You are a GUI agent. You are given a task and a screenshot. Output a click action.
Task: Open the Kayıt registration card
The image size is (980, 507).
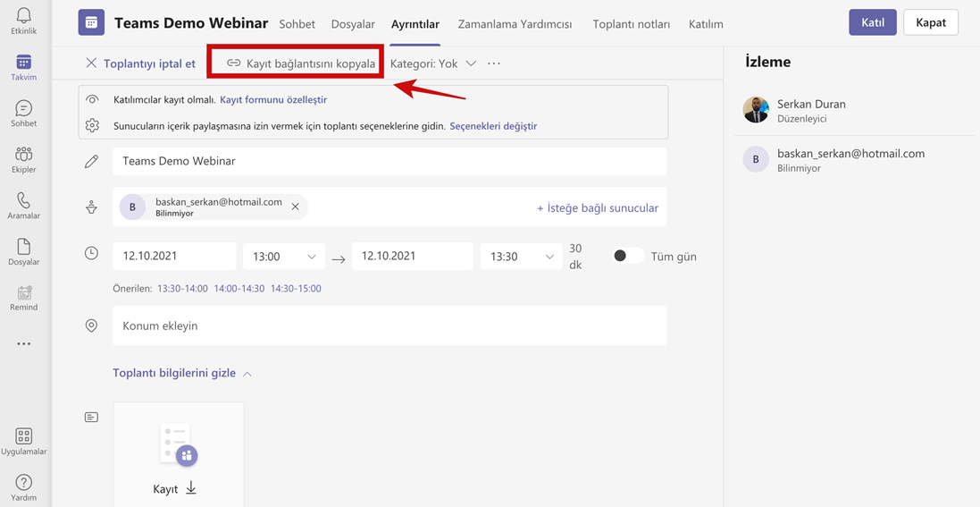[x=178, y=454]
